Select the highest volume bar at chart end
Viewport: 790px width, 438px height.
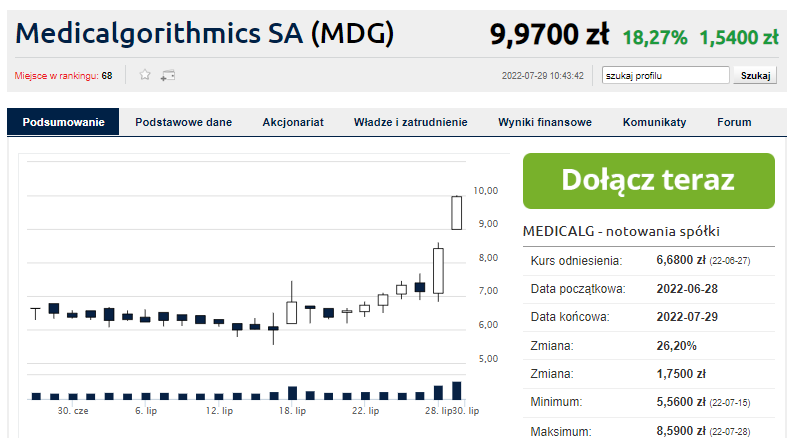coord(456,391)
